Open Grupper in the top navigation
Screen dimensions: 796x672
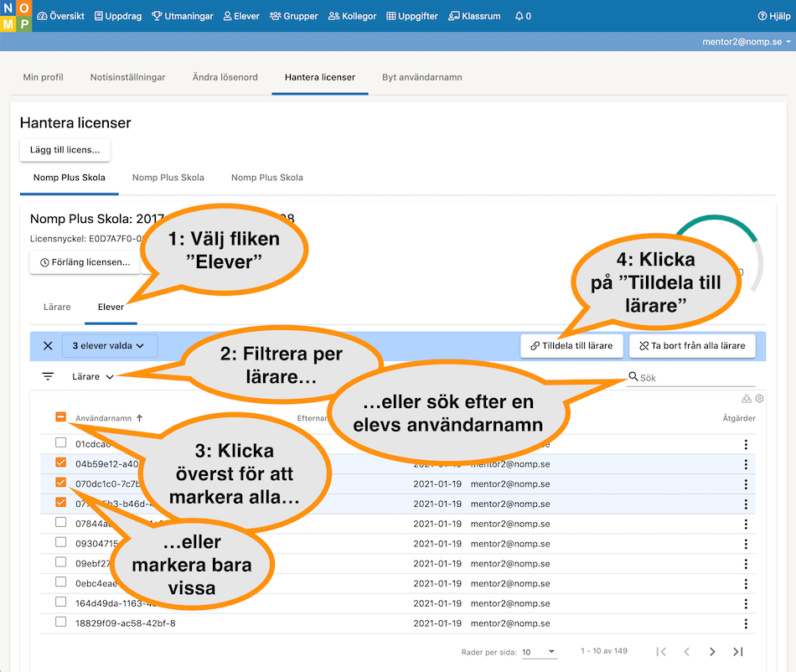[x=294, y=16]
